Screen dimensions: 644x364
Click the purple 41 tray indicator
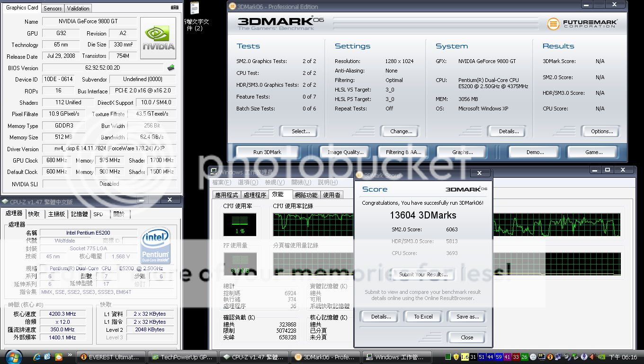click(x=507, y=357)
